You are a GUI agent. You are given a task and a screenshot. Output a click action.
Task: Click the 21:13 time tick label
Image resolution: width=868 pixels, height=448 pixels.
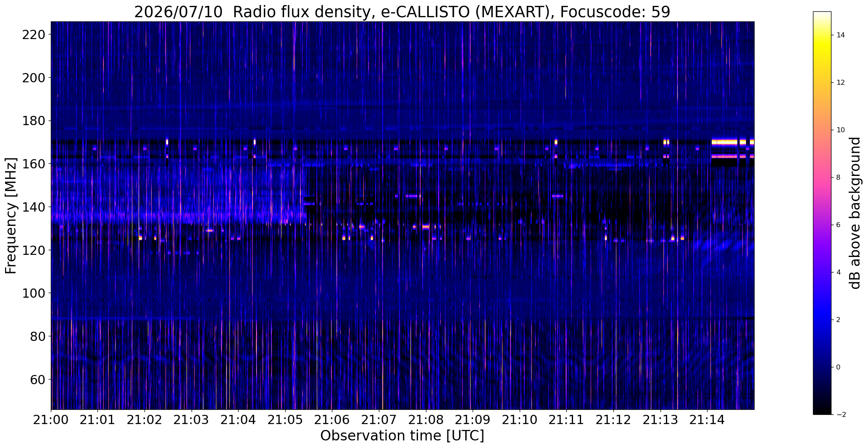[660, 420]
